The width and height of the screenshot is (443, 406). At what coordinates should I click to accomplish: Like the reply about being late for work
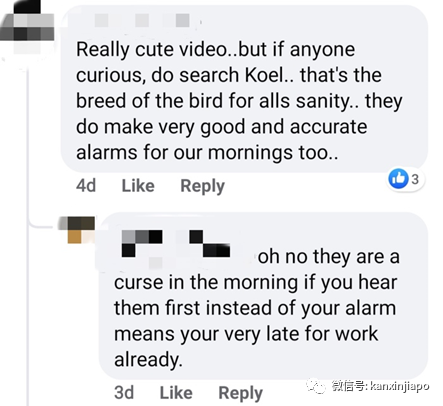pyautogui.click(x=176, y=393)
